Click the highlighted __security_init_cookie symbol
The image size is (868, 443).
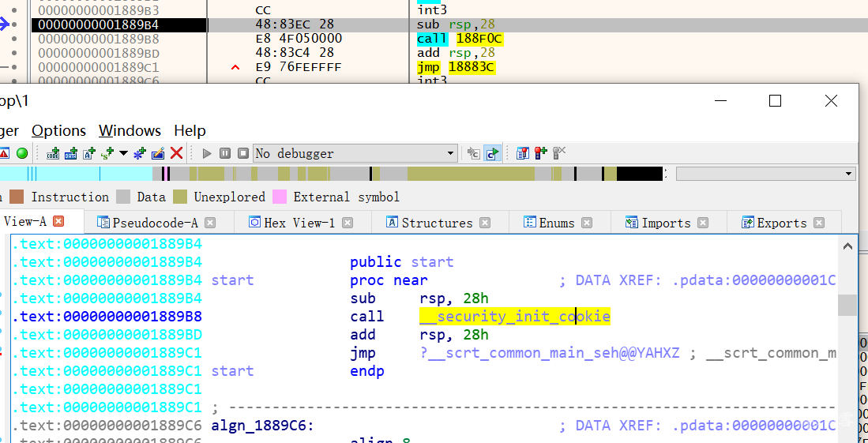pyautogui.click(x=515, y=316)
